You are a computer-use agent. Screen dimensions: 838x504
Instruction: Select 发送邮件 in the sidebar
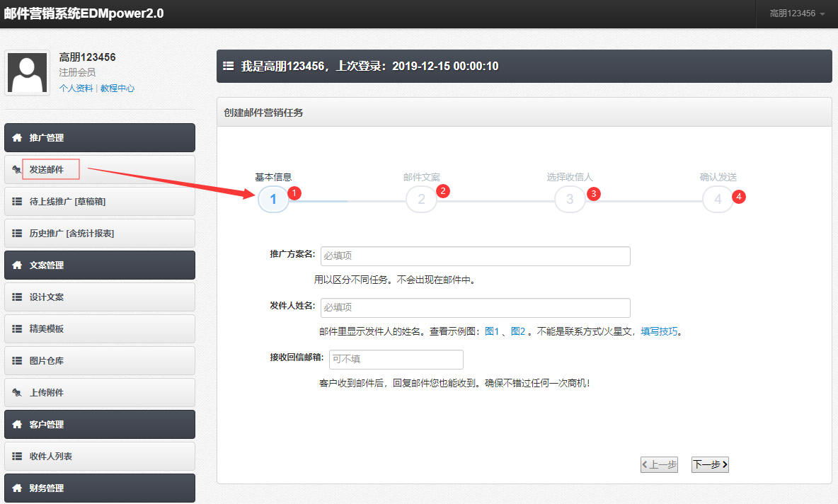[x=99, y=169]
